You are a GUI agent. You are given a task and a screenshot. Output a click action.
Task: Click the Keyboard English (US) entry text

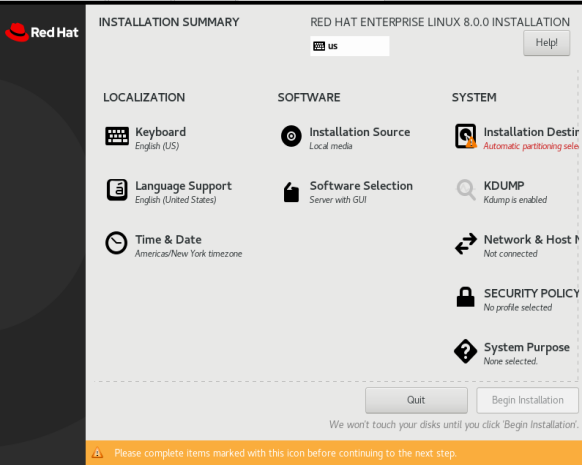coord(157,146)
